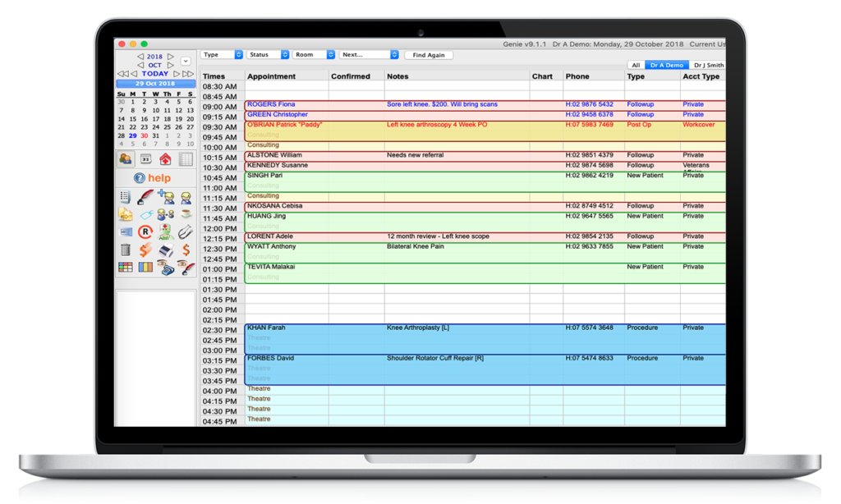Click the plain orange dollar sign icon

186,250
